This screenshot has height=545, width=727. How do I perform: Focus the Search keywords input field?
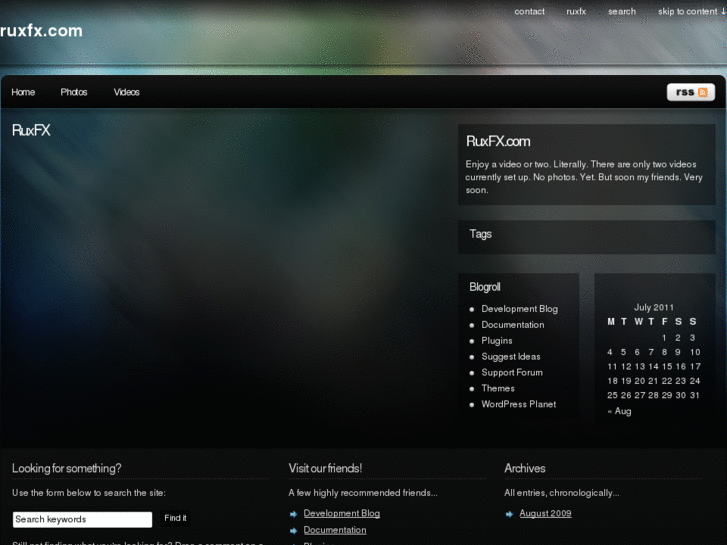83,519
